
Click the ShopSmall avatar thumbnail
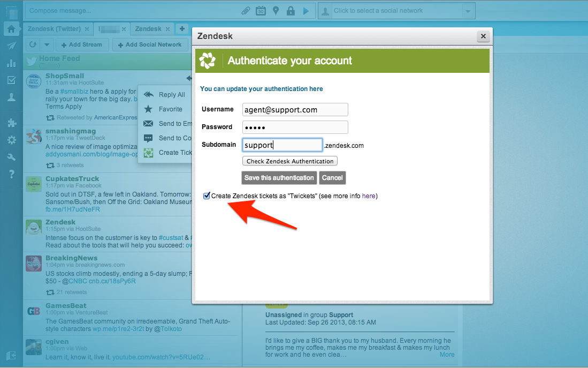click(33, 81)
